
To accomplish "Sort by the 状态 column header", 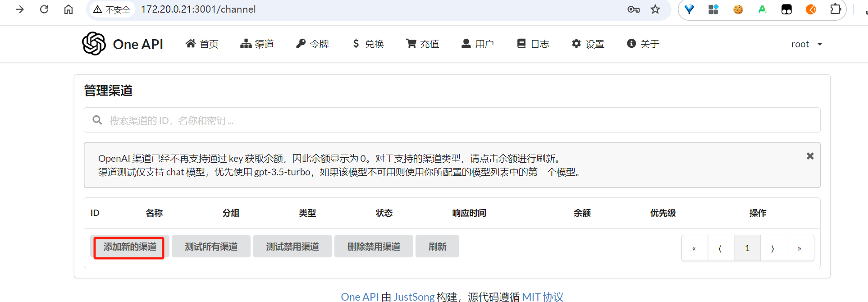I will (x=384, y=213).
